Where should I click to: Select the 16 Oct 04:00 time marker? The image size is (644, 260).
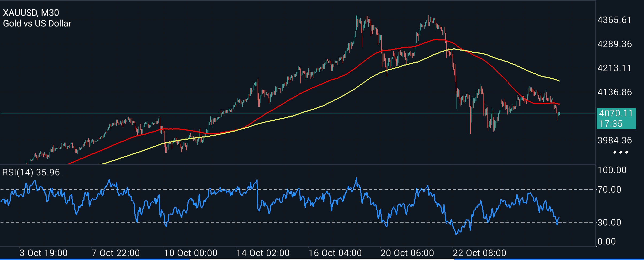click(x=335, y=253)
